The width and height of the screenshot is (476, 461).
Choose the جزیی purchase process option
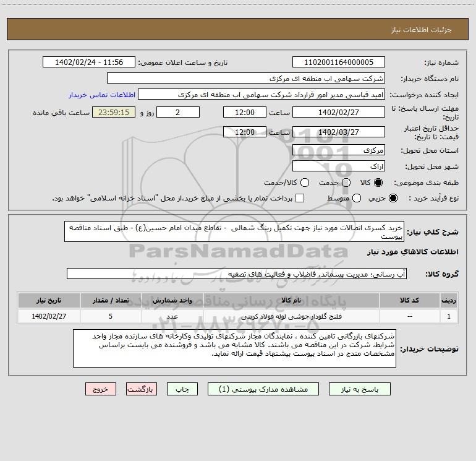click(x=393, y=198)
